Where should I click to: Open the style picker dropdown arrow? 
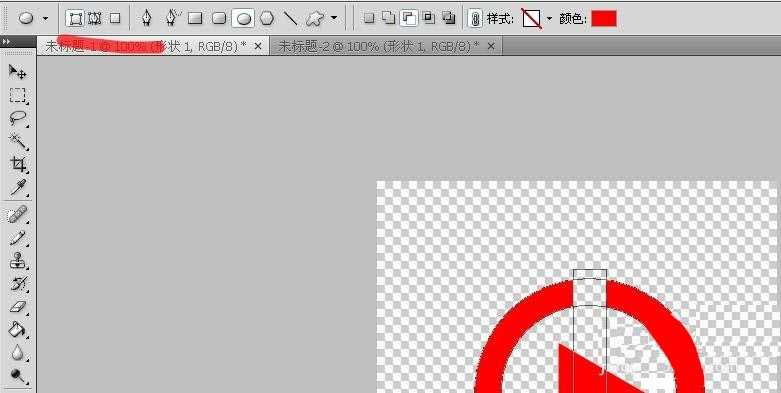549,19
